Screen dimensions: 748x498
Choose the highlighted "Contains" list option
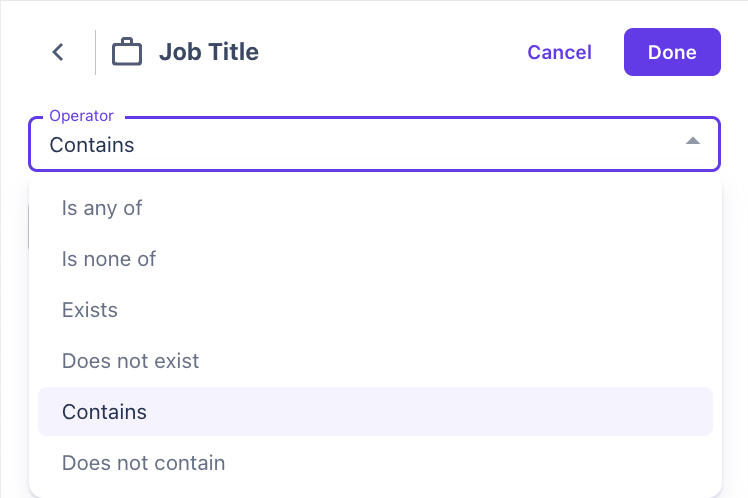(x=104, y=412)
